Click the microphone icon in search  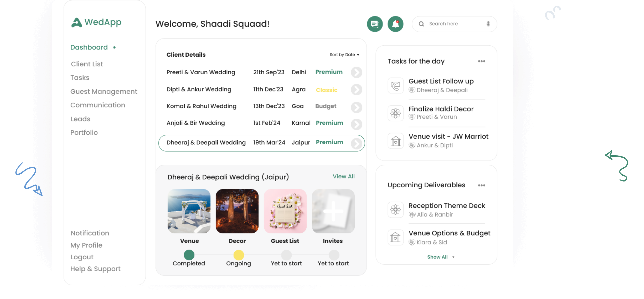pos(488,24)
